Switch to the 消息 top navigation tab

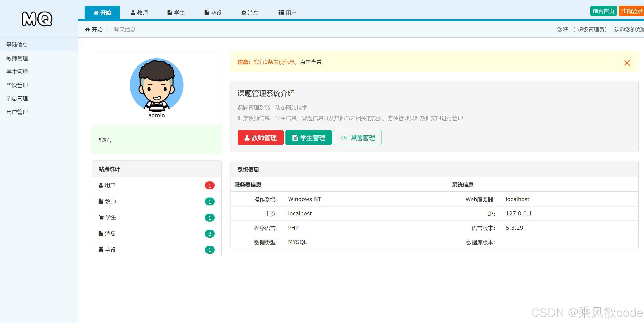[250, 12]
